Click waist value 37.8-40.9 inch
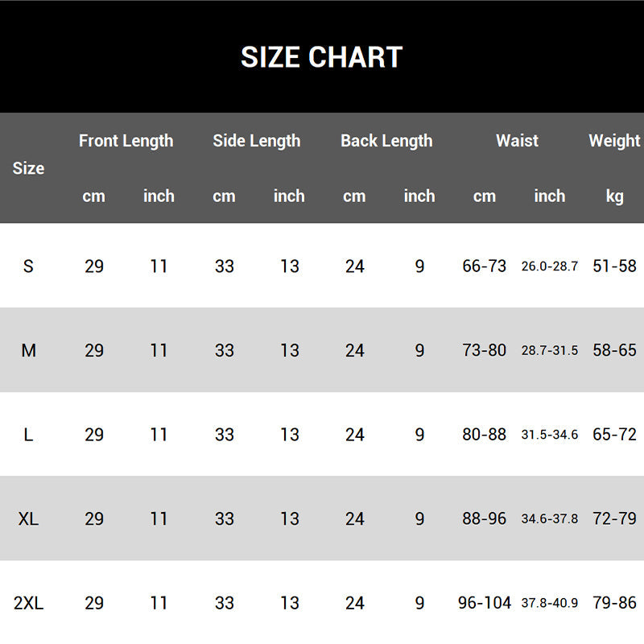Image resolution: width=644 pixels, height=644 pixels. click(550, 603)
